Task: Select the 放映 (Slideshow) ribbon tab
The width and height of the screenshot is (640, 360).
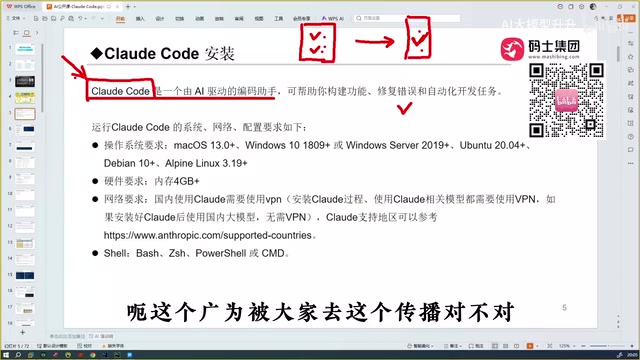Action: pos(219,19)
